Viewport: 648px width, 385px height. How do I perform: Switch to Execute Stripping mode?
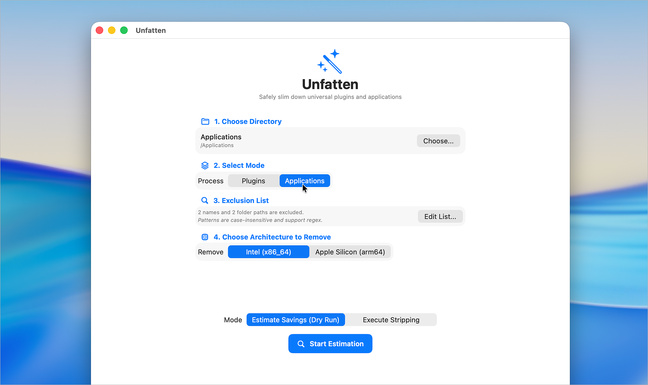[391, 320]
